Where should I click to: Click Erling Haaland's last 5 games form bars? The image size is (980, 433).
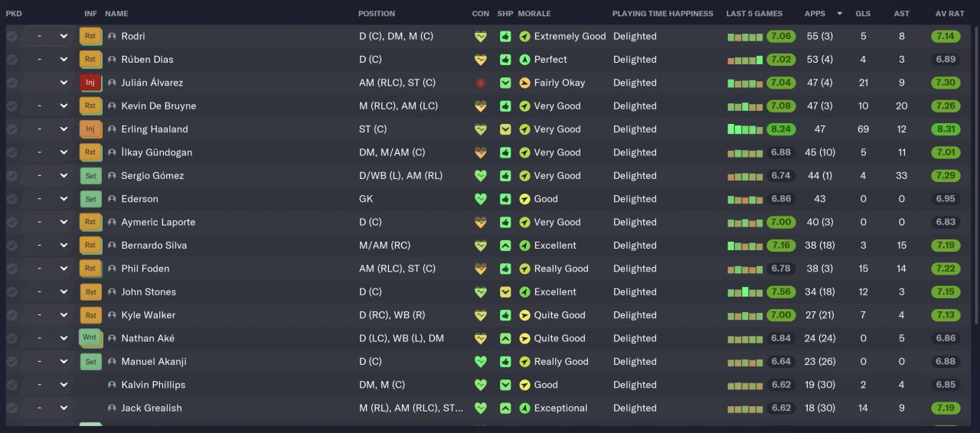pos(745,129)
